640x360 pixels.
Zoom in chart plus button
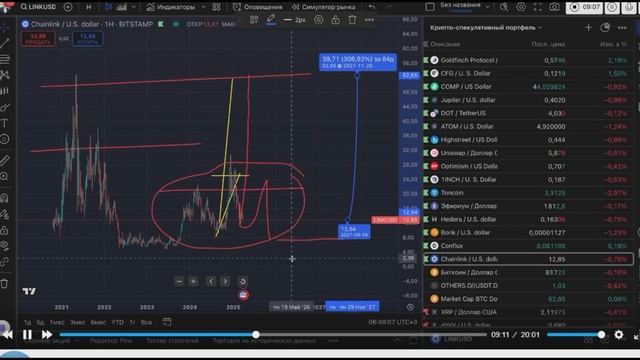tap(193, 281)
